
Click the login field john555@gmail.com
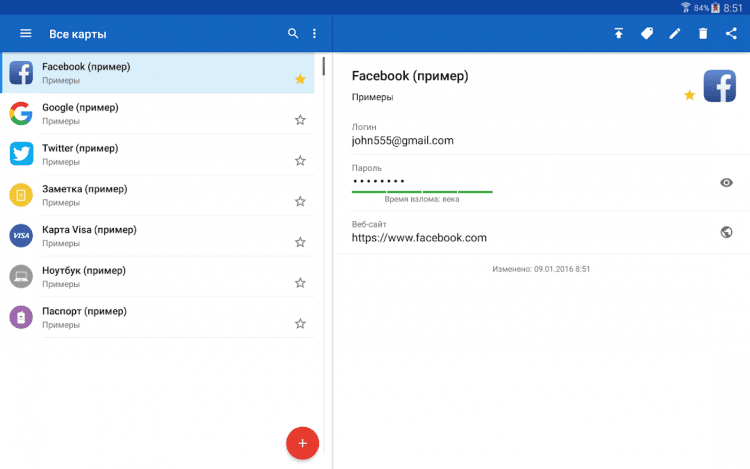coord(403,141)
